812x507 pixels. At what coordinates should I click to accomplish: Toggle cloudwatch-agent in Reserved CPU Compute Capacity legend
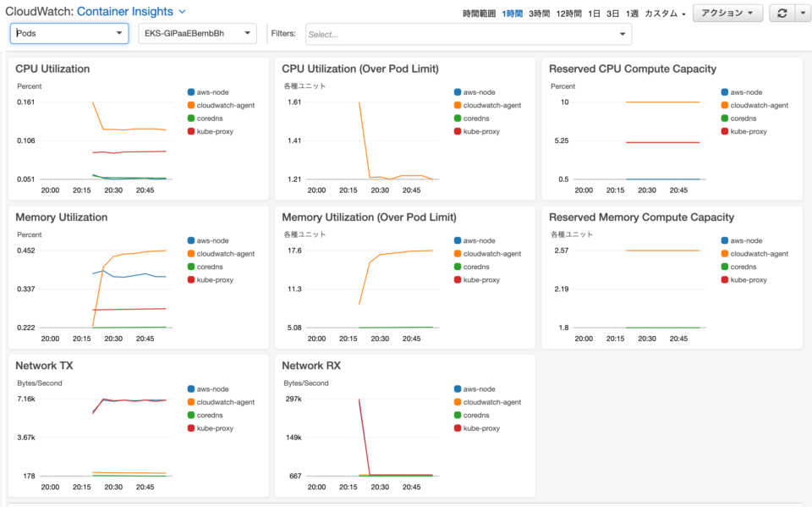(x=754, y=105)
